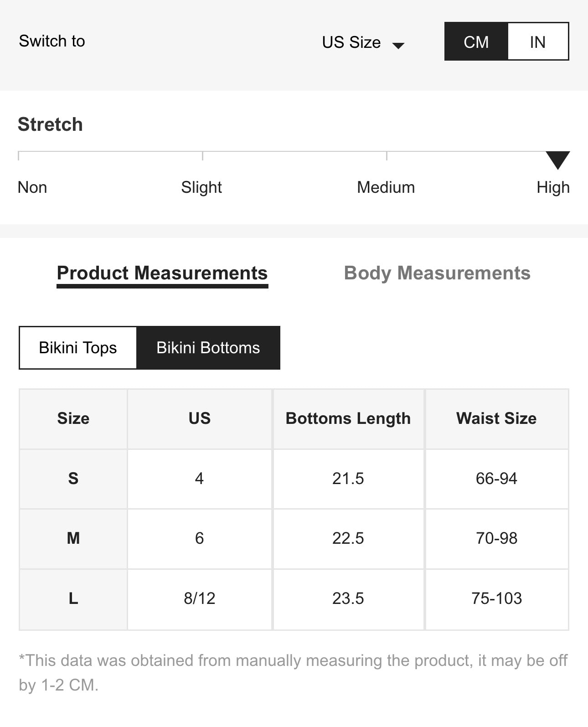Click the High stretch triangle marker

pyautogui.click(x=557, y=160)
